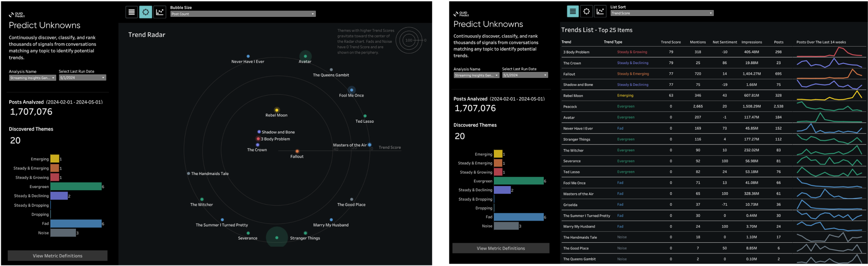Click Mentions column header

click(x=697, y=42)
